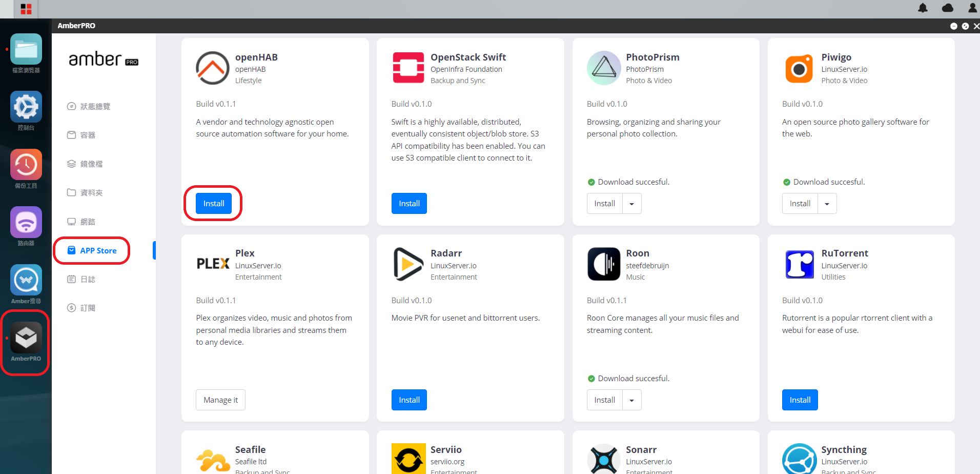The height and width of the screenshot is (474, 980).
Task: Click the Plex app logo
Action: click(x=213, y=264)
